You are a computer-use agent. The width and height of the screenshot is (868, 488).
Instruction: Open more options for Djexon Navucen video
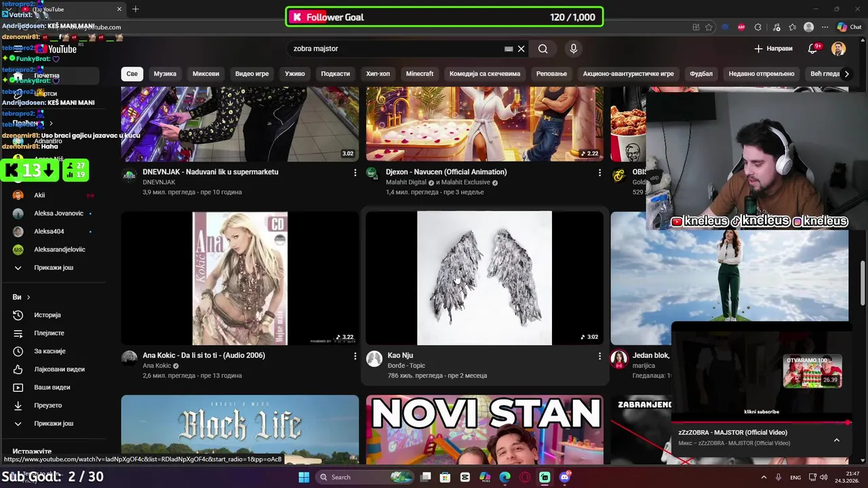click(x=599, y=173)
